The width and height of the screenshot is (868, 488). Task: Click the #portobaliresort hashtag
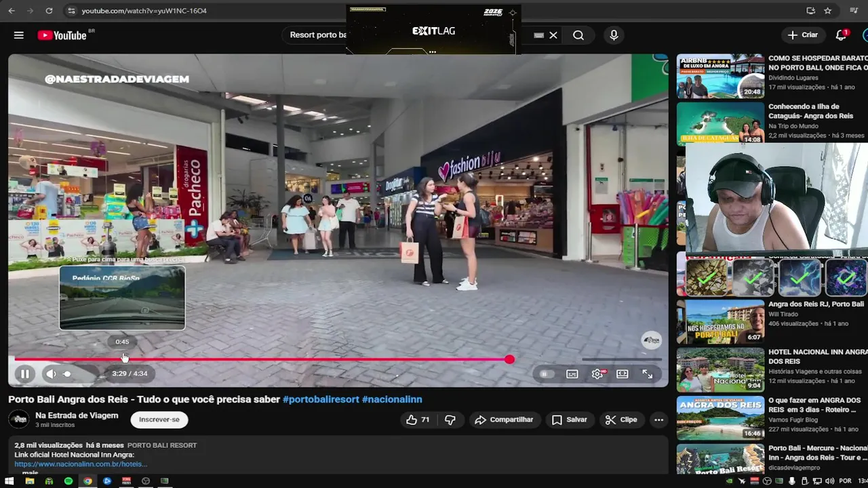(321, 399)
